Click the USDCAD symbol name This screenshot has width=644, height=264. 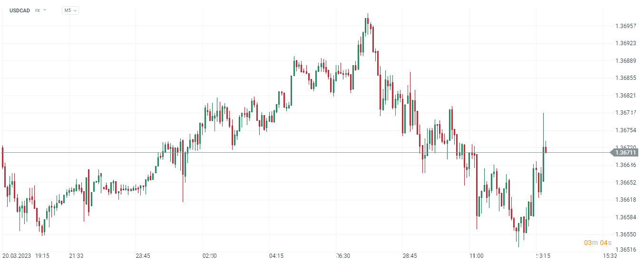coord(20,10)
